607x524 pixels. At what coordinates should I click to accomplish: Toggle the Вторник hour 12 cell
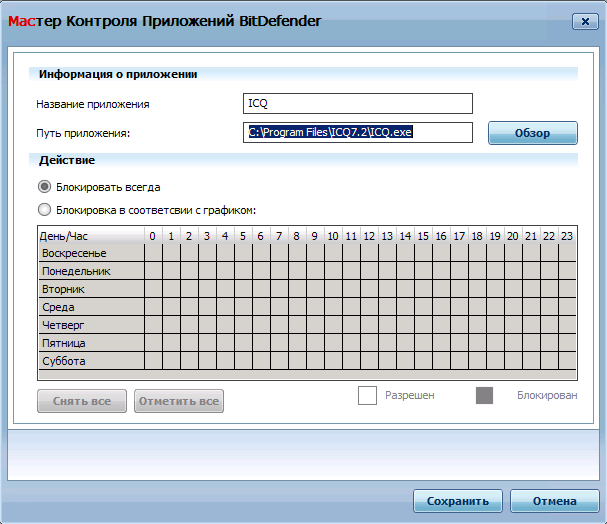370,289
